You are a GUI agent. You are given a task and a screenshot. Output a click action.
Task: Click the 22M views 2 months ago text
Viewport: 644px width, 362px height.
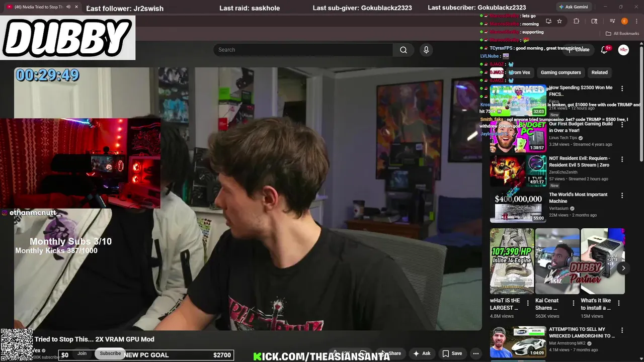click(573, 215)
